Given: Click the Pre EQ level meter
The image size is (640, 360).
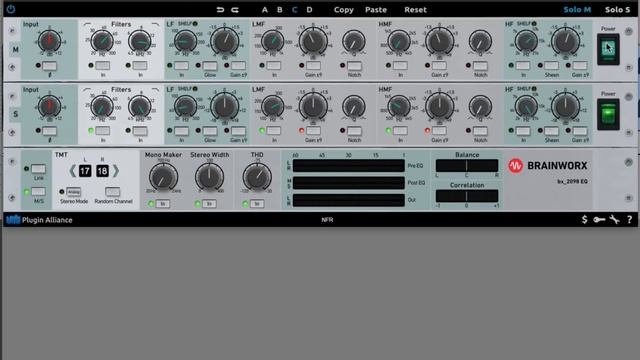Looking at the screenshot, I should [349, 166].
